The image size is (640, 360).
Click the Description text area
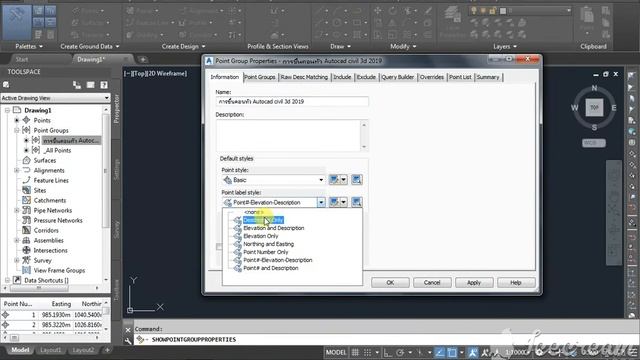point(288,136)
